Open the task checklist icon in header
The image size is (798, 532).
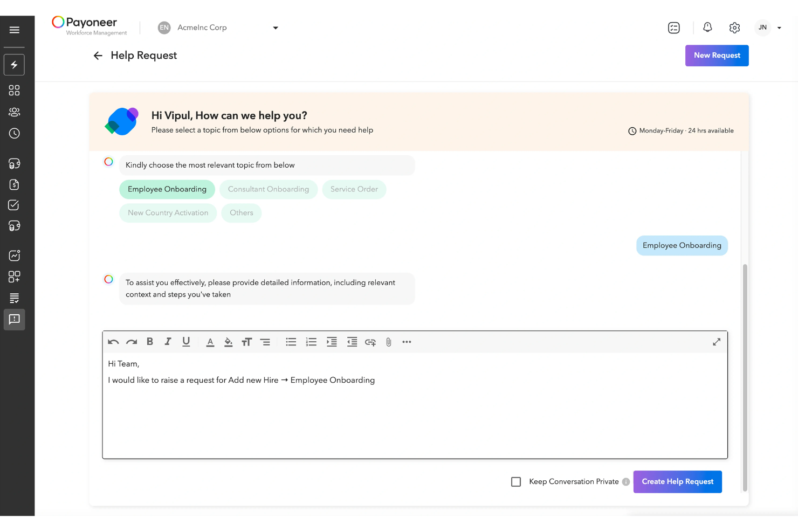click(674, 27)
